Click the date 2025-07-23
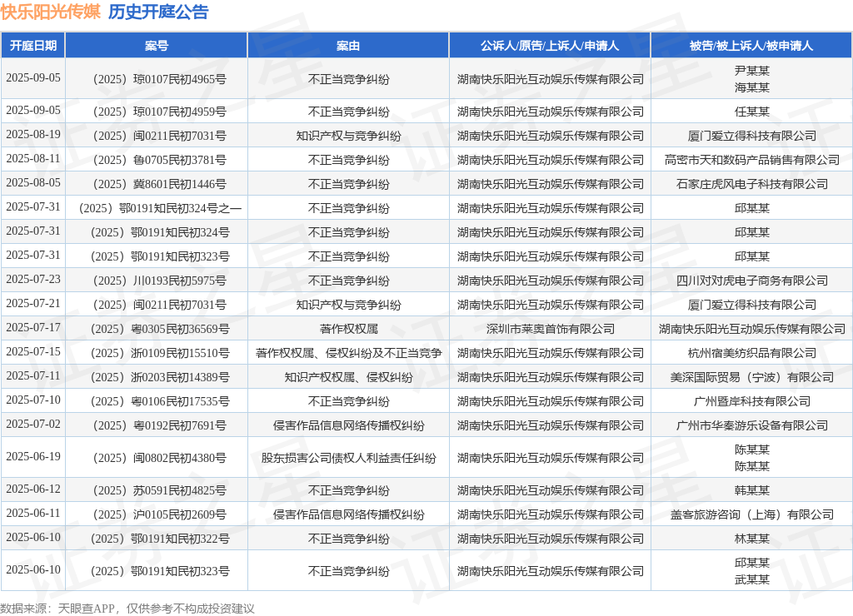The image size is (853, 616). (x=33, y=279)
